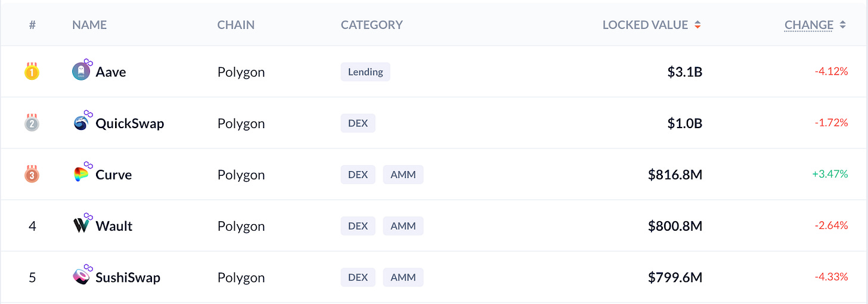Click the CHANGE column header
Viewport: 868px width, 304px height.
(809, 25)
